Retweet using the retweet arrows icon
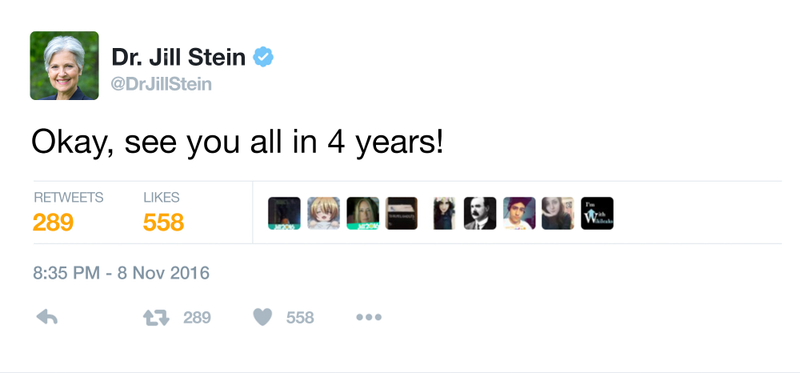800x373 pixels. (x=156, y=318)
